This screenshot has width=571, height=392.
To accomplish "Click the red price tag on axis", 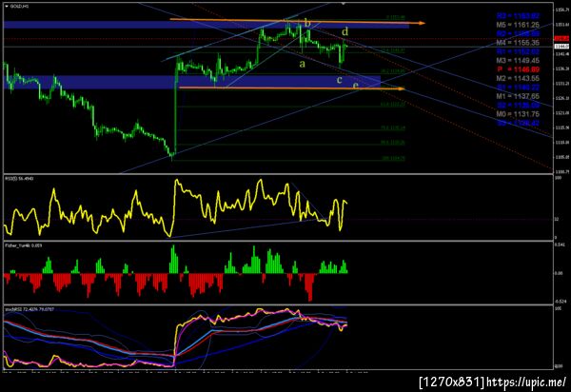I will 561,39.
